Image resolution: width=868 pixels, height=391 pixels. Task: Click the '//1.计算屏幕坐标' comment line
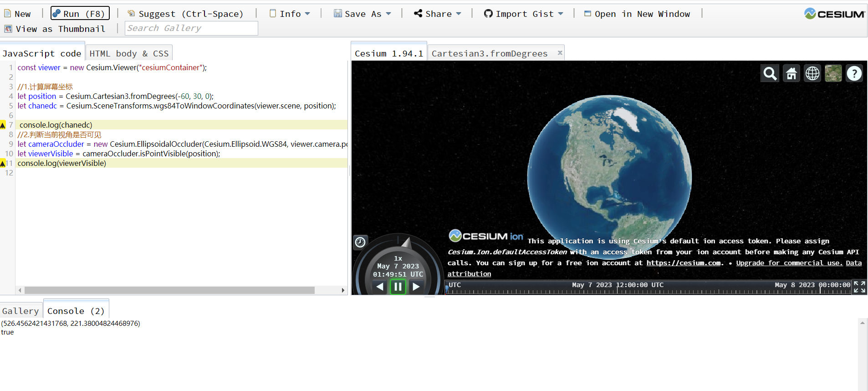tap(45, 87)
